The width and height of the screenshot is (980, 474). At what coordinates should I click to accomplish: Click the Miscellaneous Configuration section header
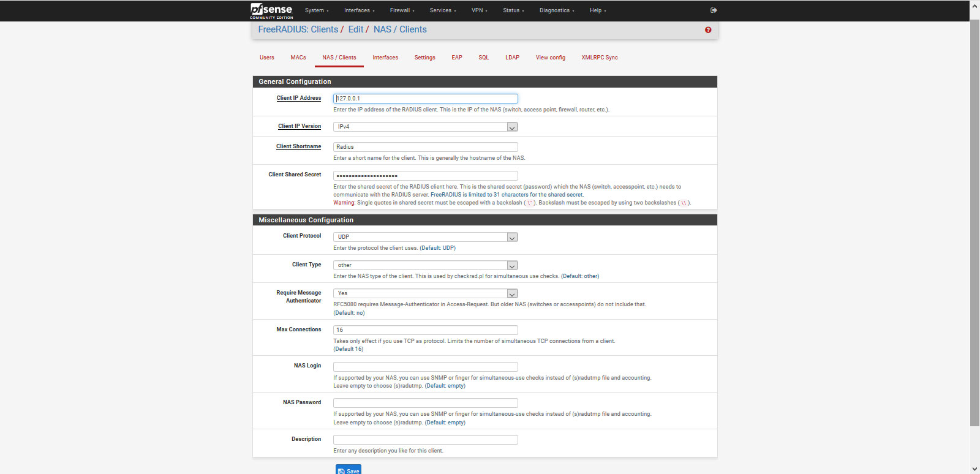485,220
